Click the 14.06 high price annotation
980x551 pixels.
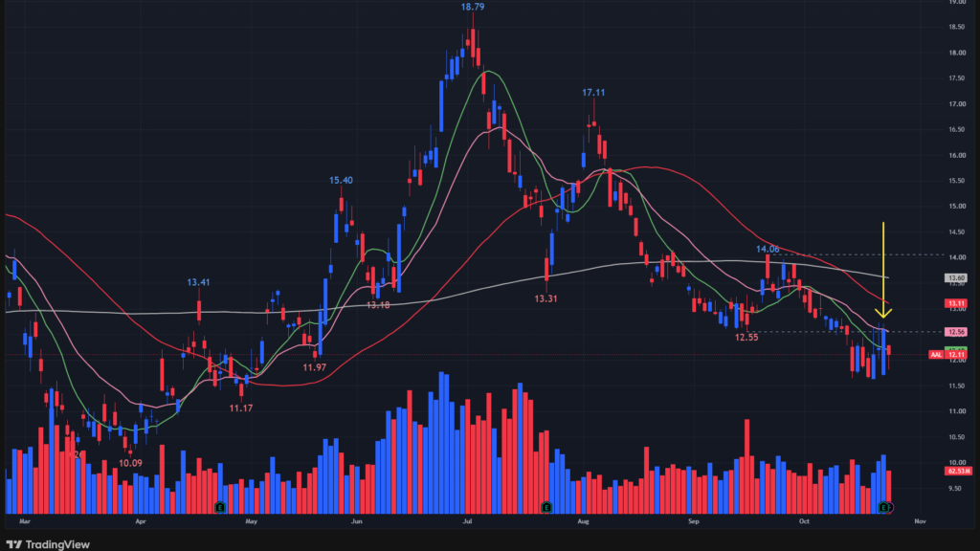768,250
